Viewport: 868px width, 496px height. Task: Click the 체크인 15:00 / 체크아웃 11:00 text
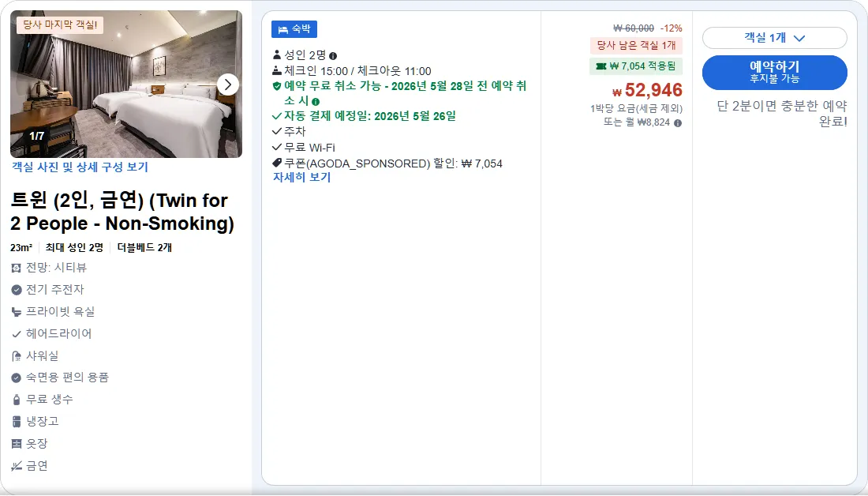pos(357,71)
